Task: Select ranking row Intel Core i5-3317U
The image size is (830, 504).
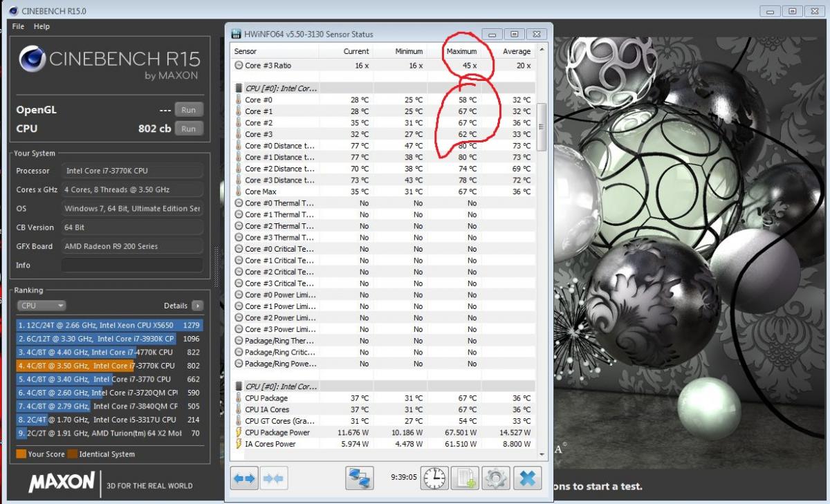Action: click(x=109, y=420)
